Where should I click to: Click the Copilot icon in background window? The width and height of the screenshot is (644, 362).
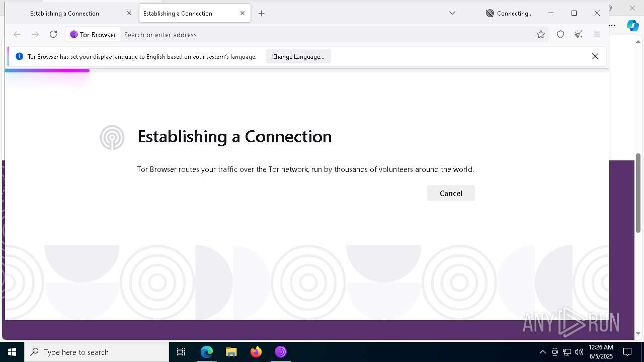tap(633, 26)
